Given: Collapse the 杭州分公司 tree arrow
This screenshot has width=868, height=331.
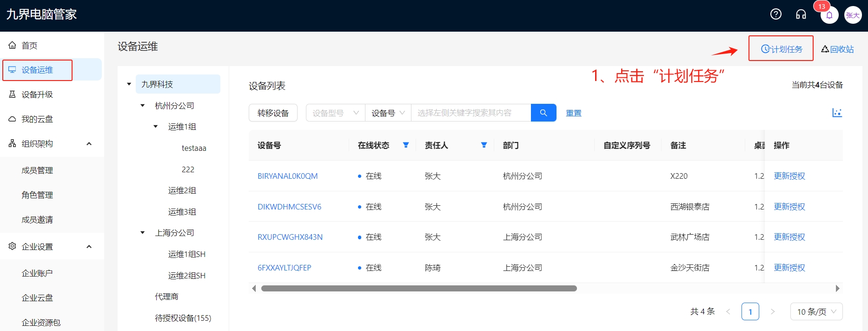Looking at the screenshot, I should click(x=143, y=106).
